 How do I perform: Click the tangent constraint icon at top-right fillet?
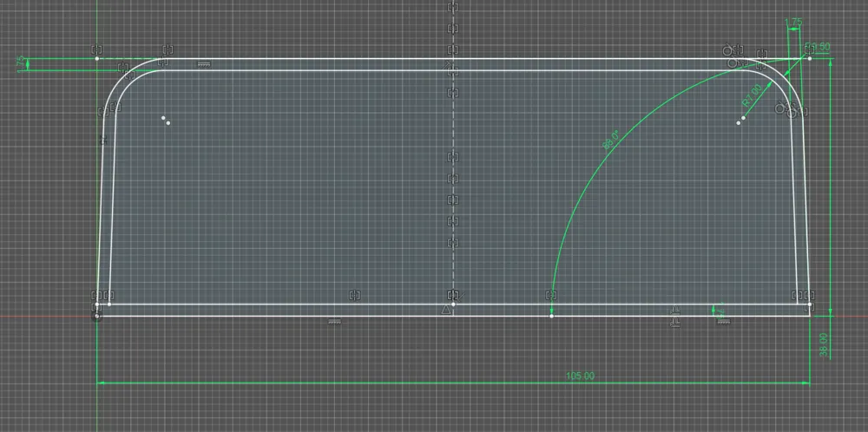tap(729, 51)
